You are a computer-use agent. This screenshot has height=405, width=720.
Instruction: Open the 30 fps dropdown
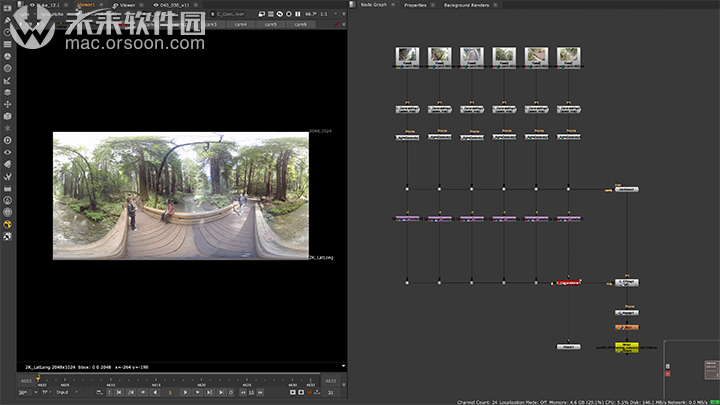click(28, 393)
